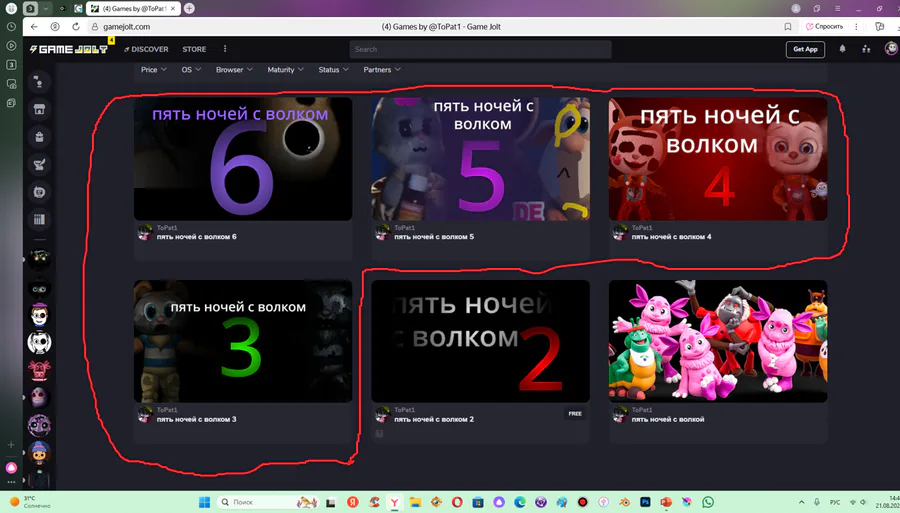Open the quests icon below the backpack
Image resolution: width=900 pixels, height=513 pixels.
[x=39, y=165]
